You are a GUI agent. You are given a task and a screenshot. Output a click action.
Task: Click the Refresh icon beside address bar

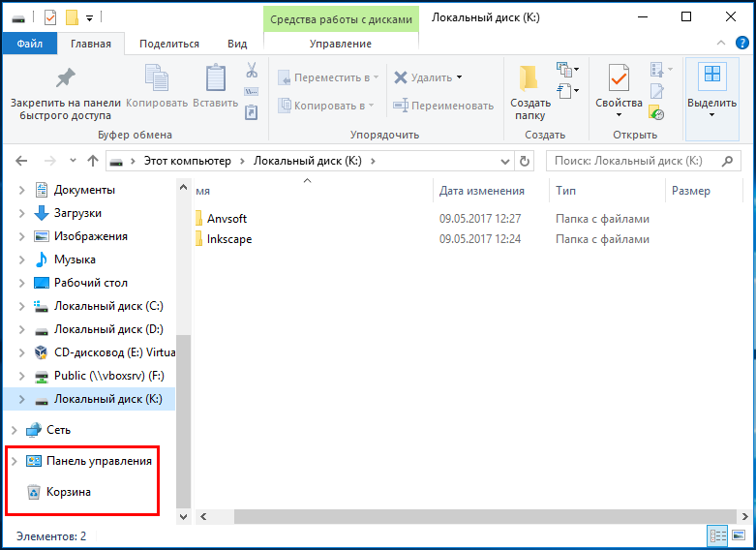click(x=525, y=161)
